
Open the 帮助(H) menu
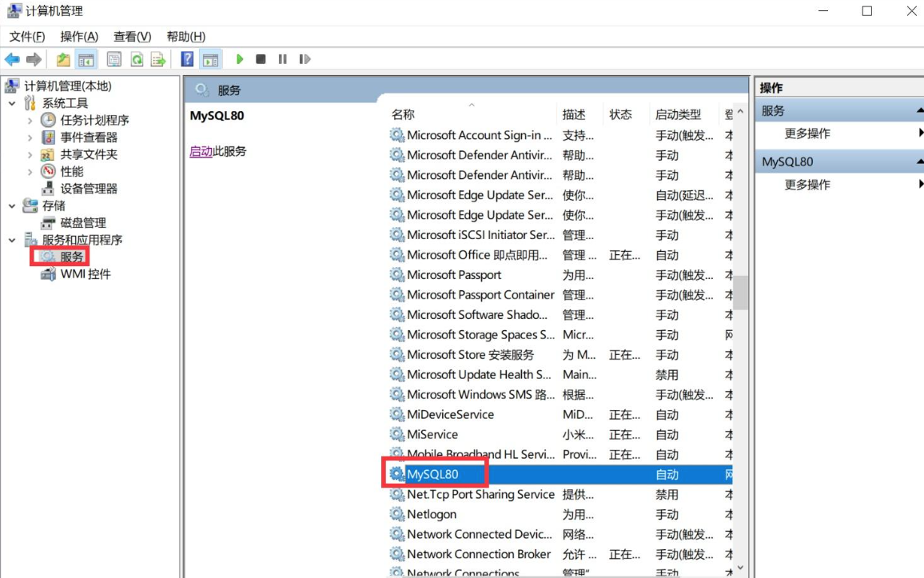pyautogui.click(x=185, y=37)
